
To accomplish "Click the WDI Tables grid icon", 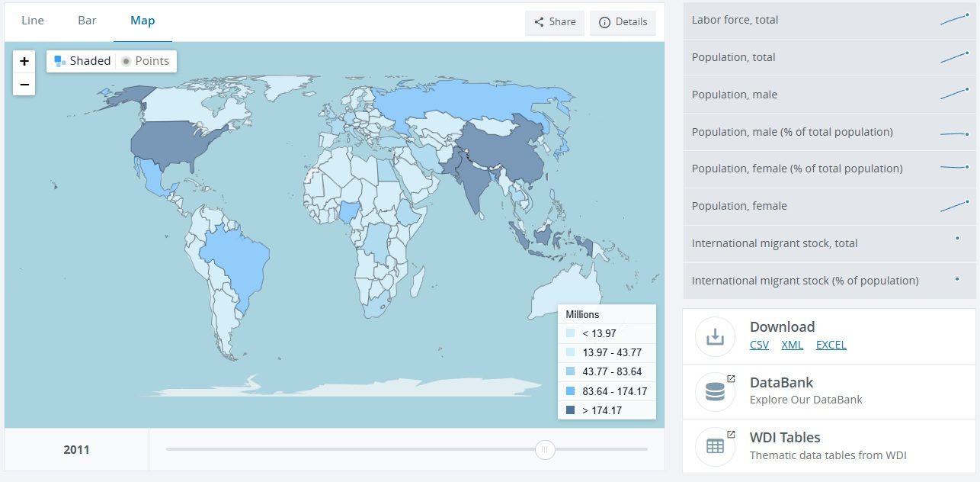I will click(x=715, y=447).
